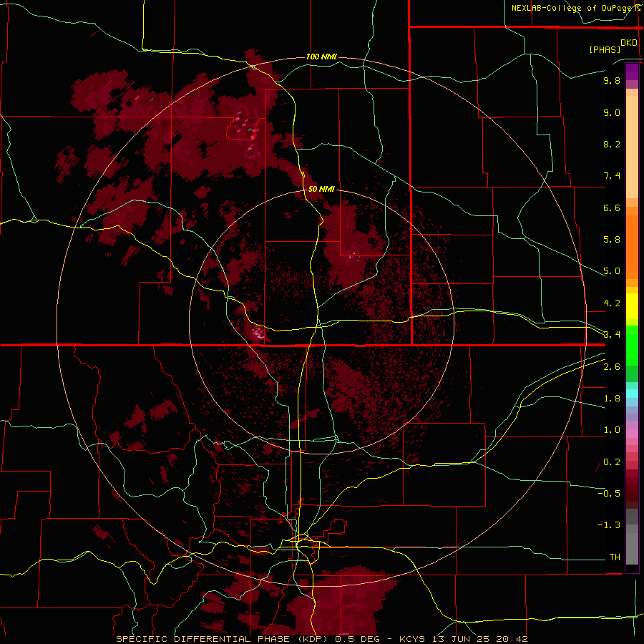This screenshot has height=644, width=644.
Task: Click the yellow segment of the color bar
Action: 632,306
